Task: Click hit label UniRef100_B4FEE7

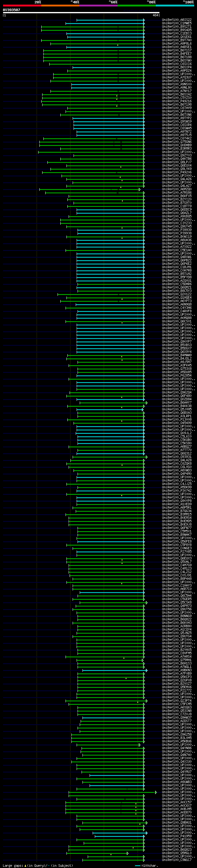Action: click(177, 54)
